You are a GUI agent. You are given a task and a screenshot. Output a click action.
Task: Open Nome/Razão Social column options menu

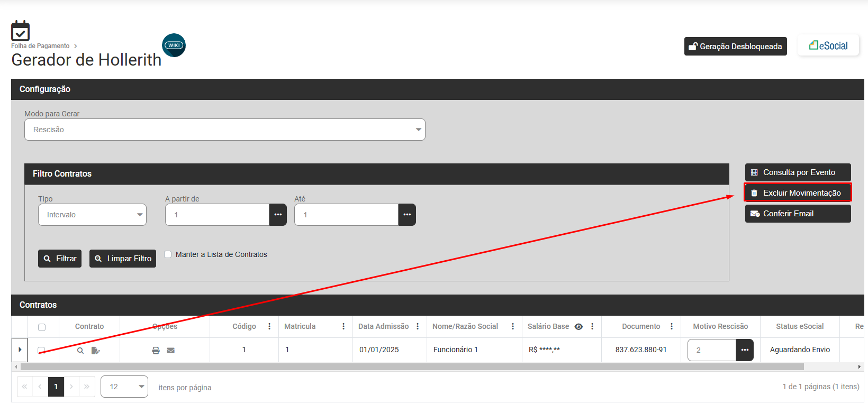(x=513, y=326)
